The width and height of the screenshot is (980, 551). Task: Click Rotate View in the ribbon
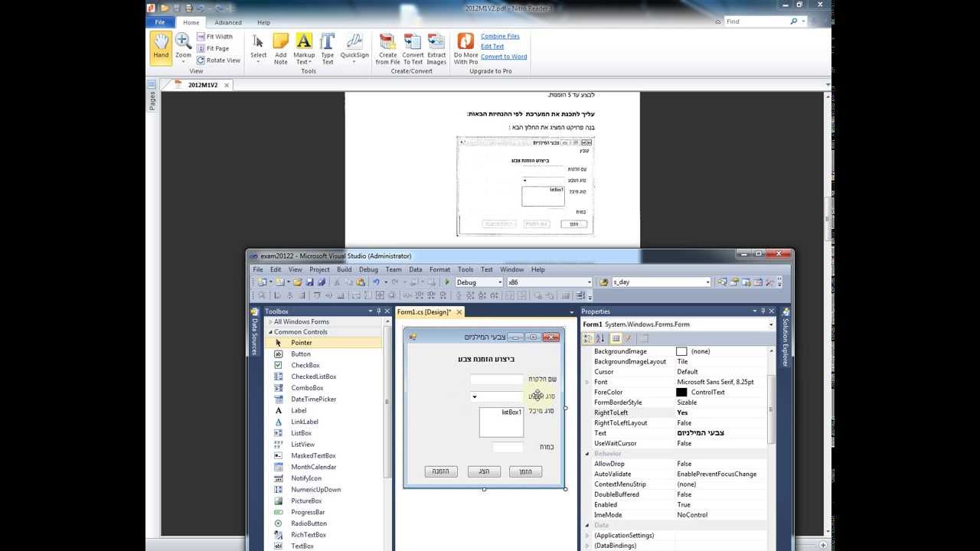pos(218,60)
